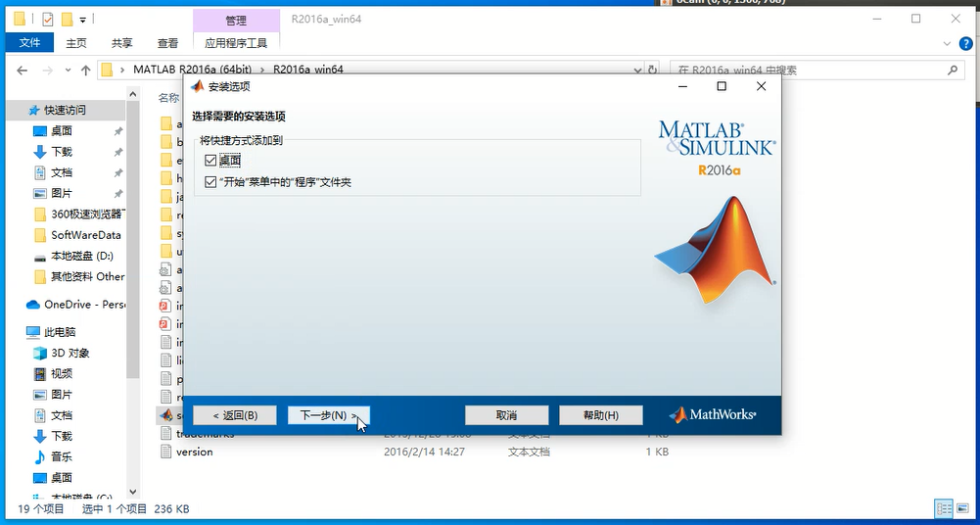Open 3D 对象 under This PC
The height and width of the screenshot is (525, 980).
(70, 354)
